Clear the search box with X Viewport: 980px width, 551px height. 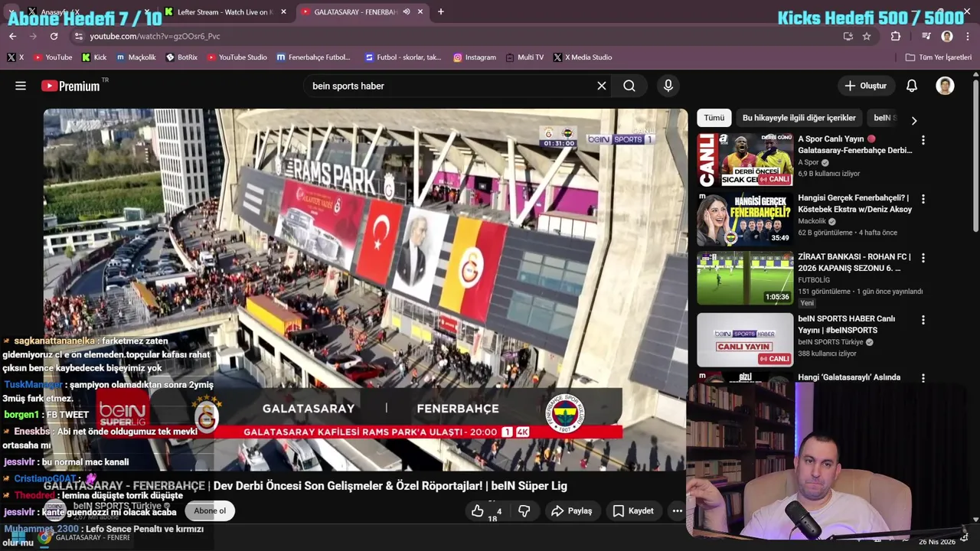[602, 86]
